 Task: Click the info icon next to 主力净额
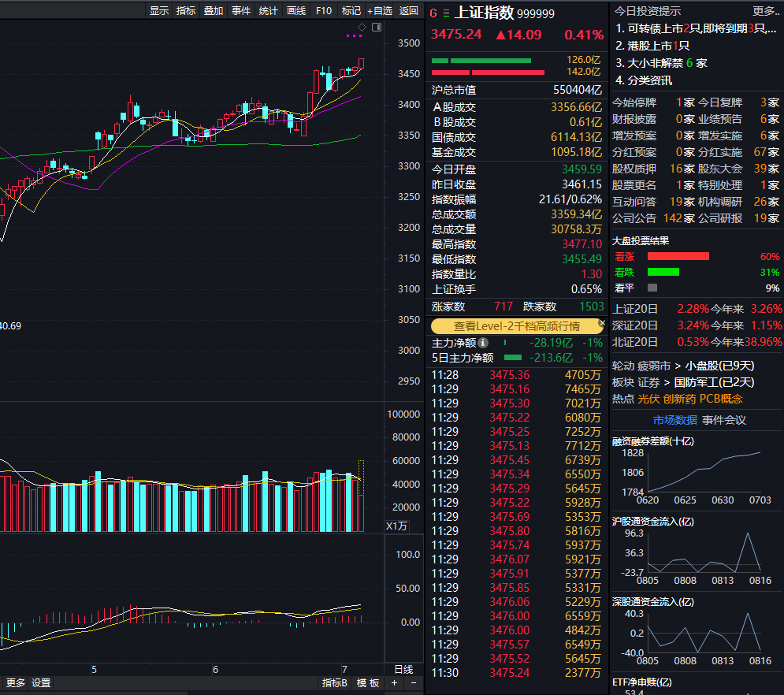483,343
